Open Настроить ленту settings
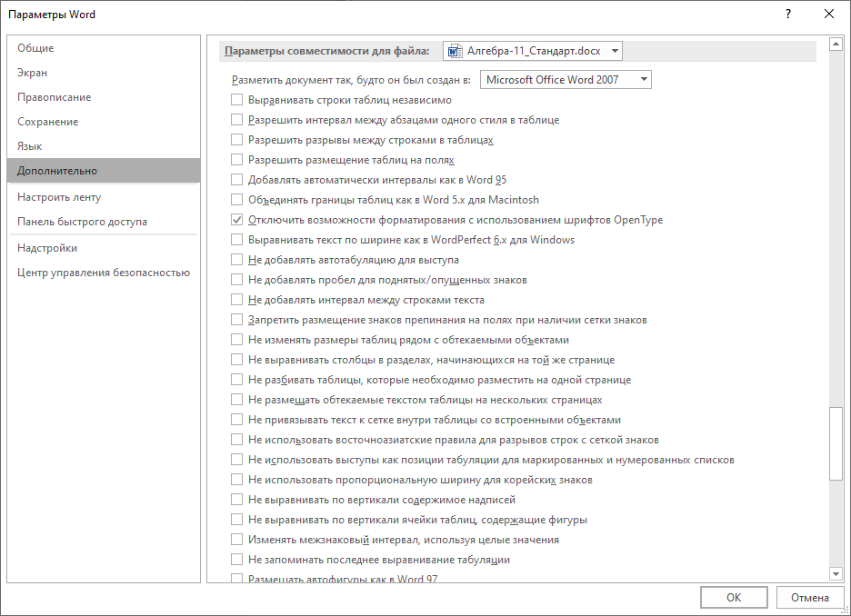This screenshot has height=616, width=851. pyautogui.click(x=104, y=197)
